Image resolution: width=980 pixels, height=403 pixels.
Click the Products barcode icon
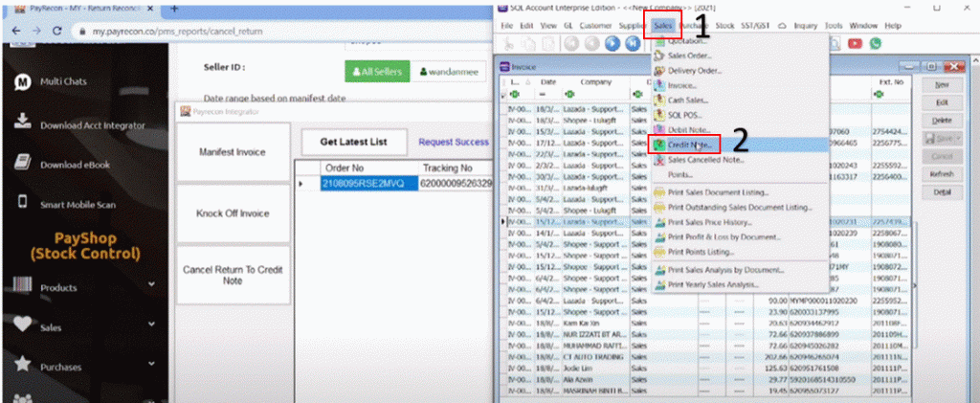pyautogui.click(x=23, y=286)
